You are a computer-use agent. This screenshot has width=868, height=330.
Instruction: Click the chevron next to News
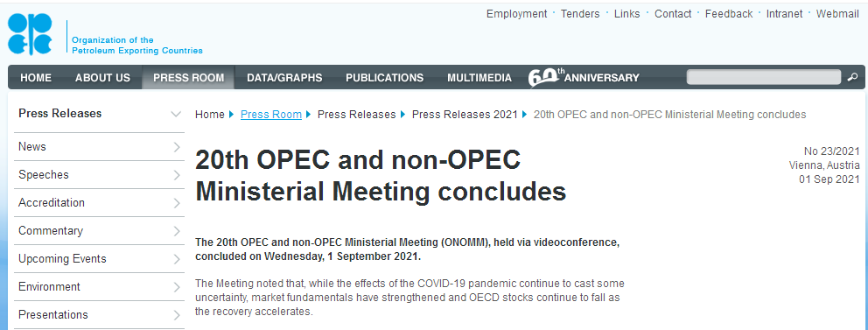(x=177, y=147)
